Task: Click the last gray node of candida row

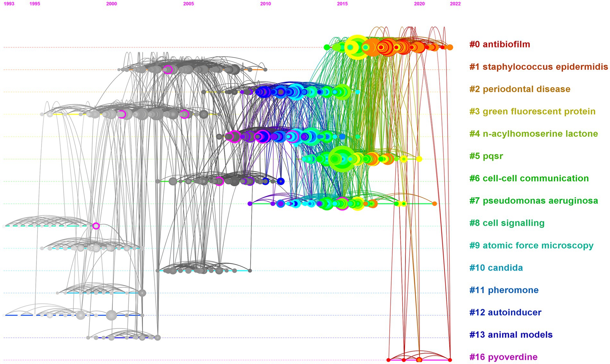Action: pyautogui.click(x=250, y=271)
